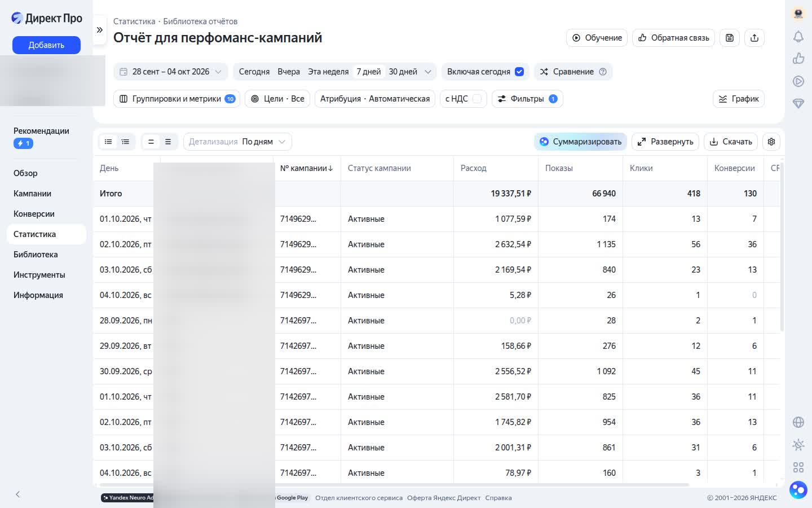Image resolution: width=812 pixels, height=508 pixels.
Task: Uncheck the Включая сегодня checkbox
Action: point(519,72)
